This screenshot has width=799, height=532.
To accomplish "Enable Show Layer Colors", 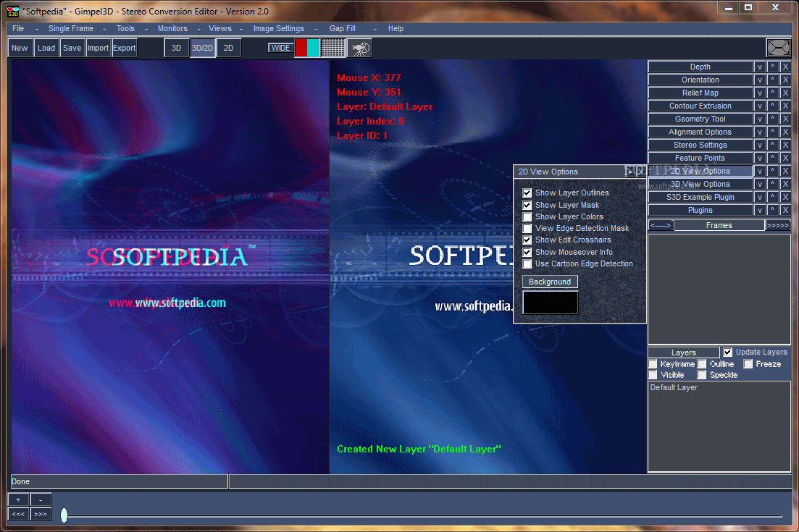I will point(527,217).
